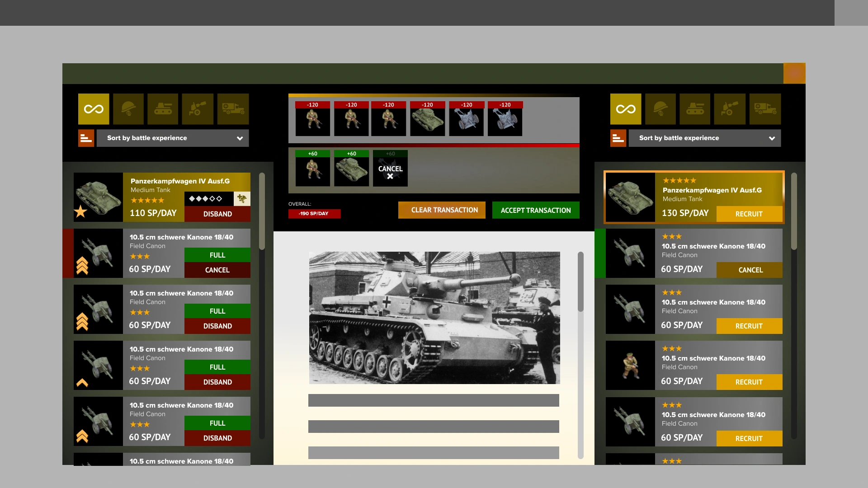Select first -120 infantry unit in transaction
The image size is (868, 488).
[x=312, y=118]
